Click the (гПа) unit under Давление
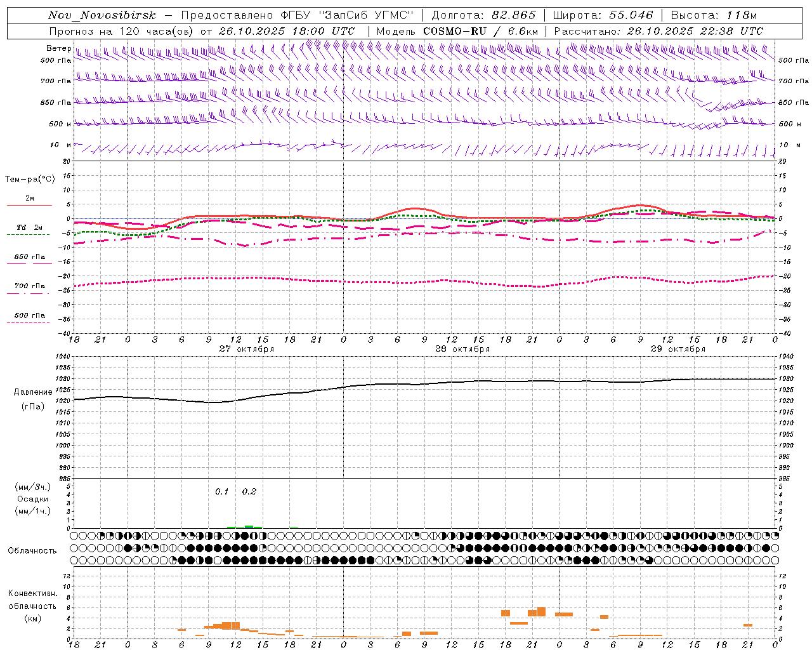812x650 pixels. pyautogui.click(x=33, y=406)
